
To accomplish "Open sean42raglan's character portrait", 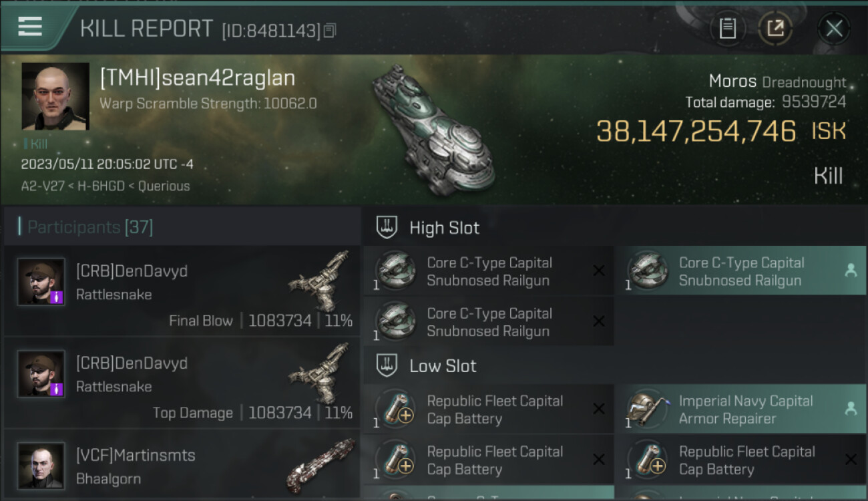I will point(55,96).
